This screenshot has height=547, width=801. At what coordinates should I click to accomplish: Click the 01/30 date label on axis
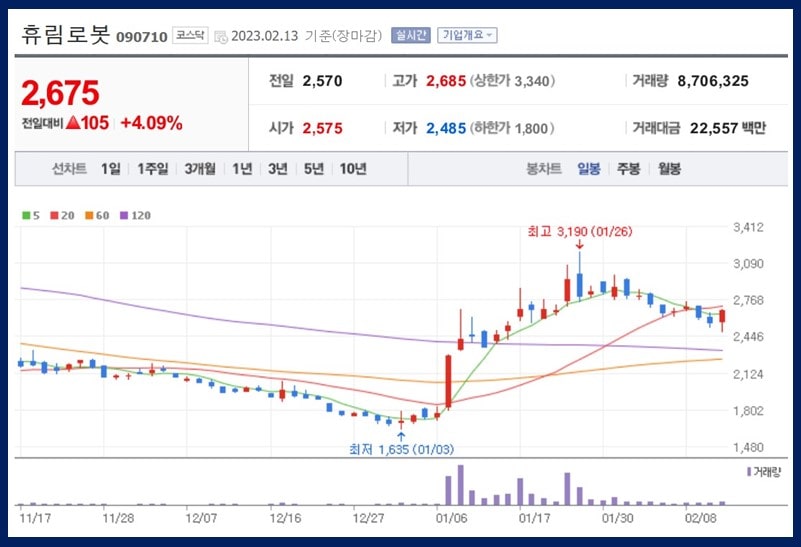point(617,518)
